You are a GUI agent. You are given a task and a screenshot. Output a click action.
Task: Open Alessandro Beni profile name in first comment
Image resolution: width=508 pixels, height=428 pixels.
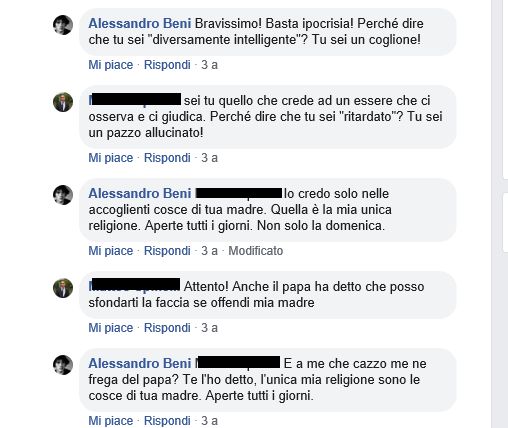coord(140,24)
